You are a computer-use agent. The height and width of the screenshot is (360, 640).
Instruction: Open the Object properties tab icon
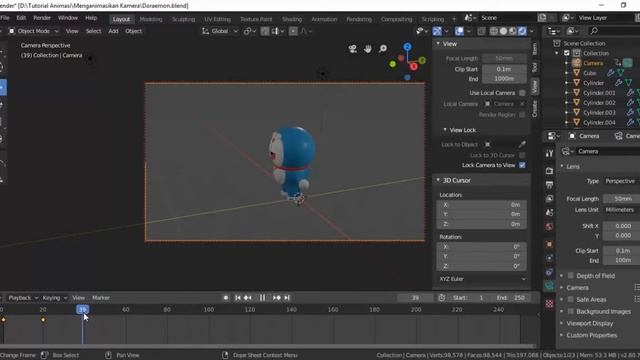point(549,244)
